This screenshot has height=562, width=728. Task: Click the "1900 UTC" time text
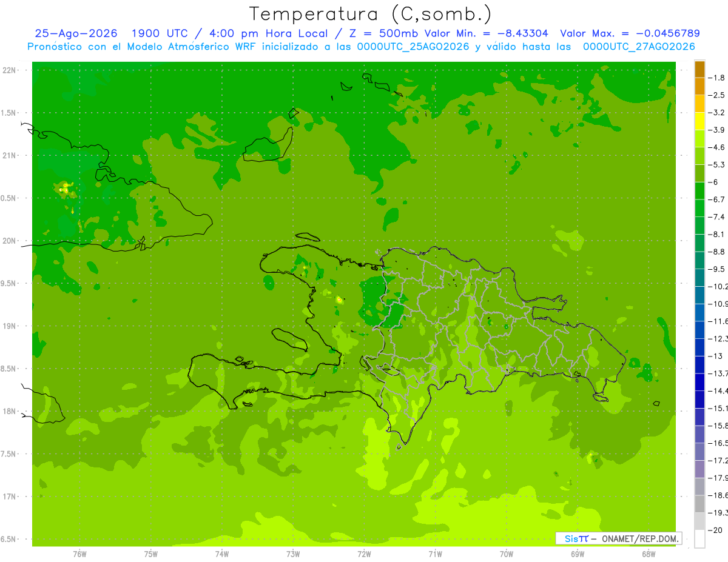pos(159,33)
